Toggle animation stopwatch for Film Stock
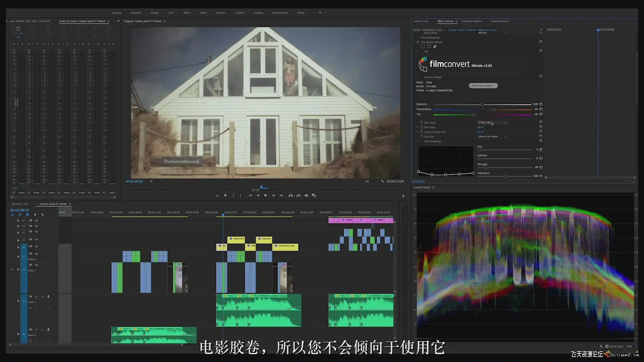This screenshot has width=644, height=362. (x=422, y=122)
